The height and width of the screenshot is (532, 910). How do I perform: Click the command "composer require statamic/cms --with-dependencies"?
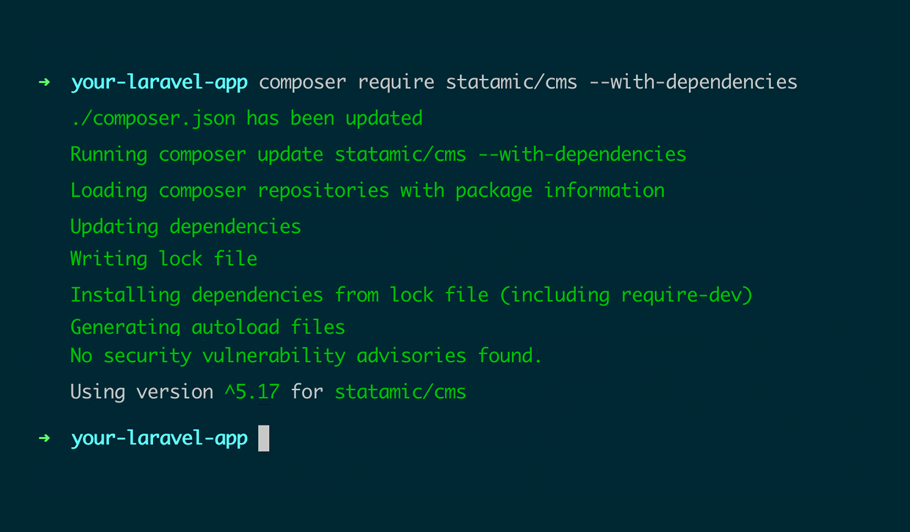click(x=528, y=82)
